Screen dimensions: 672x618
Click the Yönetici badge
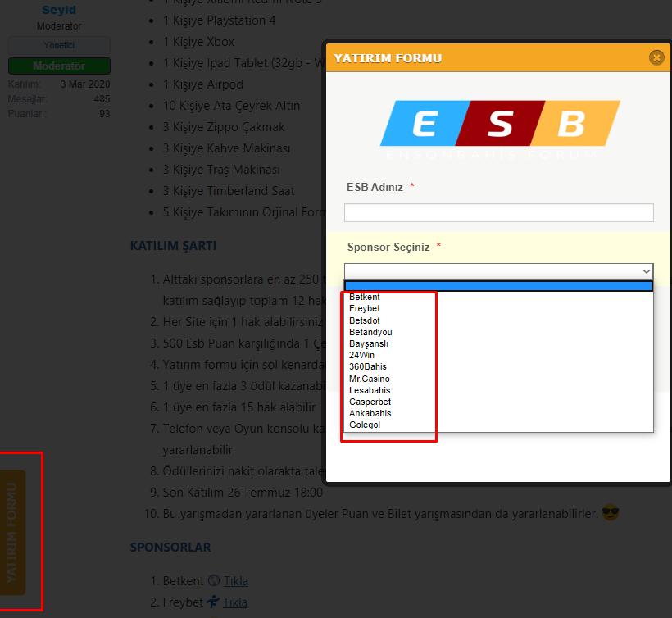click(x=59, y=45)
